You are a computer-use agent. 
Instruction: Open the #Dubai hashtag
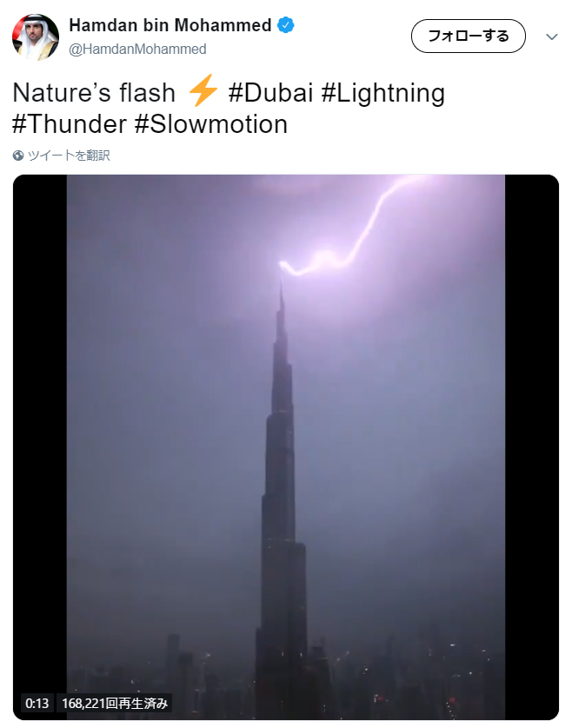tap(271, 93)
